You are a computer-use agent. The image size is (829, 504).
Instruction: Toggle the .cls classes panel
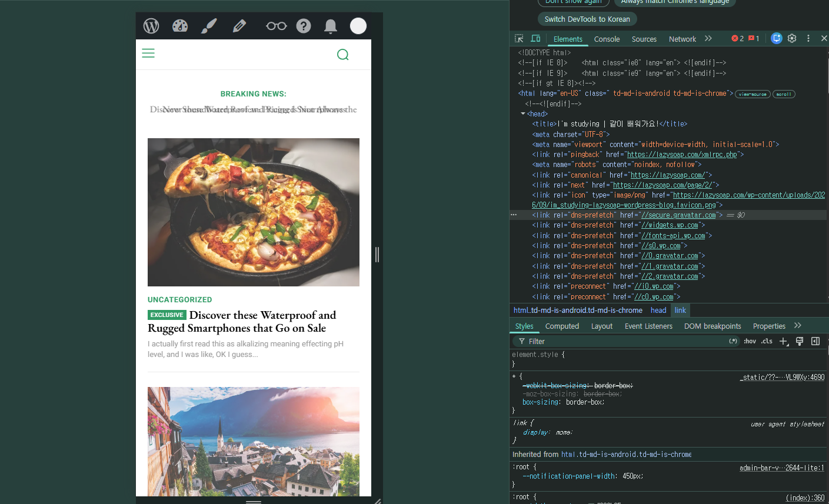coord(767,341)
